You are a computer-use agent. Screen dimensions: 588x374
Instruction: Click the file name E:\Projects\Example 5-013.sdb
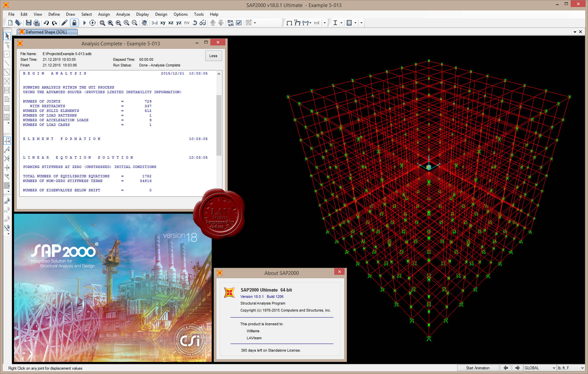[67, 54]
